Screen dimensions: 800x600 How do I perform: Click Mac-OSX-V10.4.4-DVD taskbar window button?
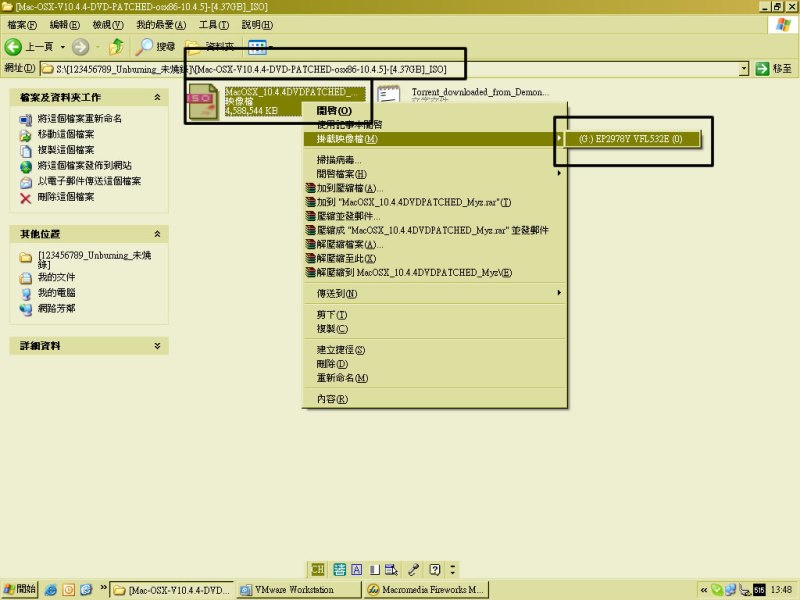click(172, 590)
